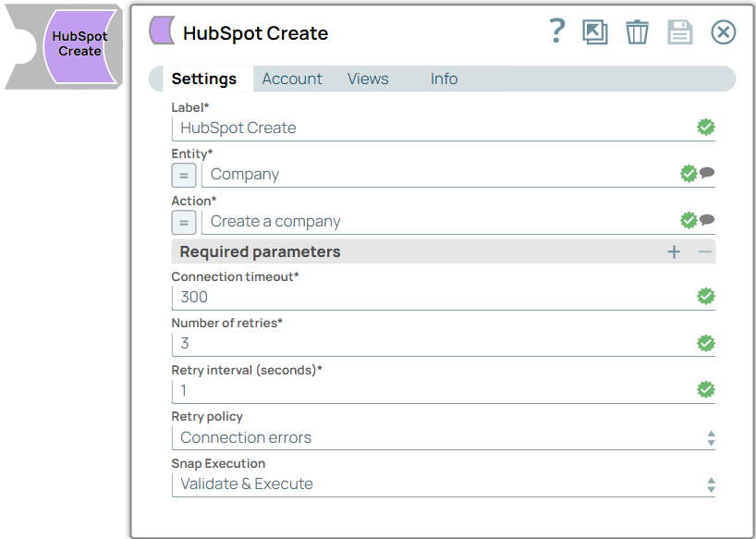Viewport: 756px width, 539px height.
Task: Click the Action field validation checkmark
Action: (x=689, y=220)
